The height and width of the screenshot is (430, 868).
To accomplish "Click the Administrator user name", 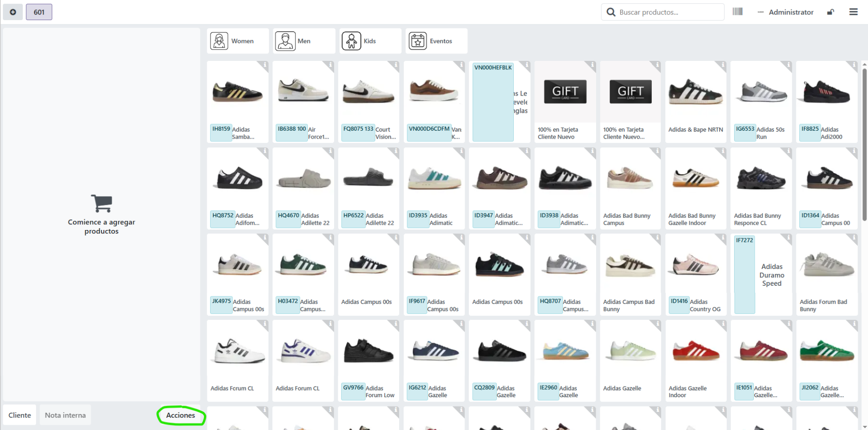I will [791, 12].
